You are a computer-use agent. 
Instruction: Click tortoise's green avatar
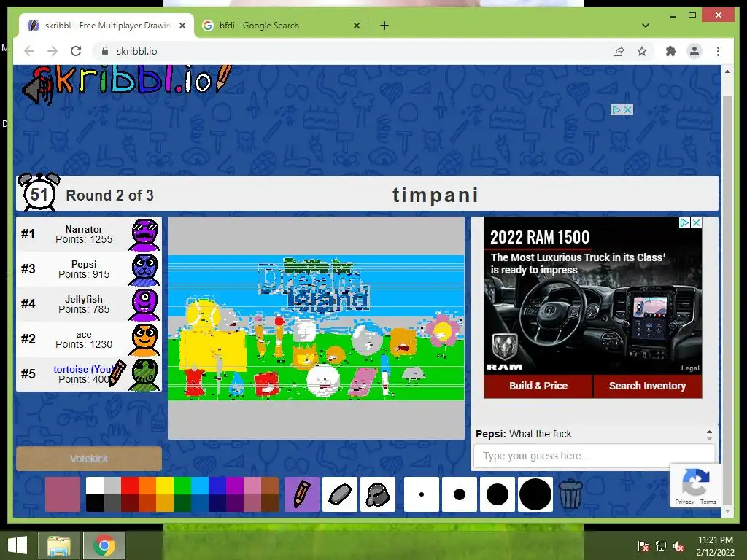point(144,375)
